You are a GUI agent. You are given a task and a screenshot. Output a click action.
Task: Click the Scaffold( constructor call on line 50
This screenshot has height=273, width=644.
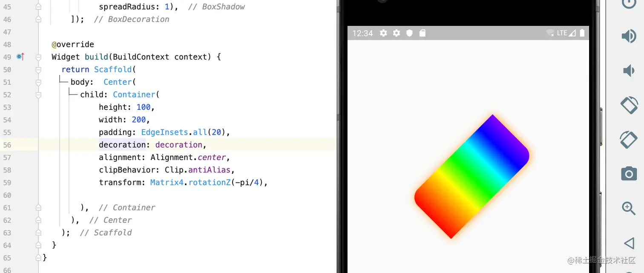click(x=115, y=69)
